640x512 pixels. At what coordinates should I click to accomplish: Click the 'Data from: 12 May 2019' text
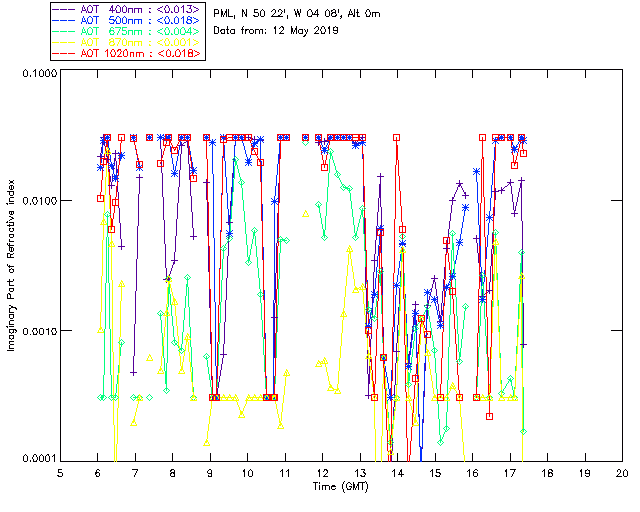(276, 31)
